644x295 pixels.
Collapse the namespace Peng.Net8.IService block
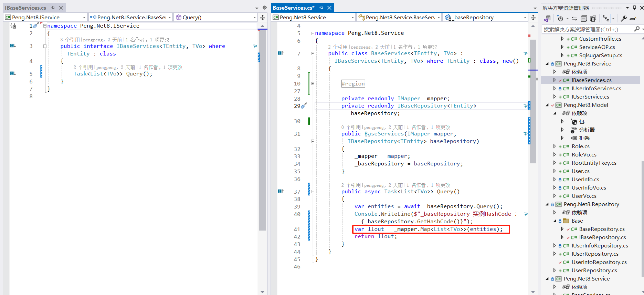pyautogui.click(x=45, y=26)
